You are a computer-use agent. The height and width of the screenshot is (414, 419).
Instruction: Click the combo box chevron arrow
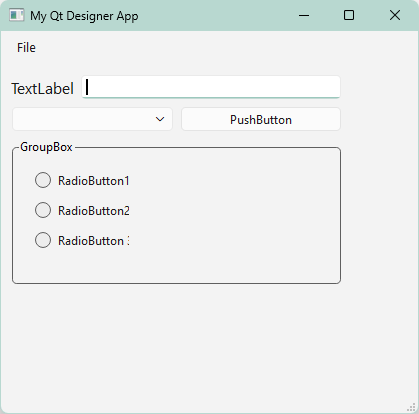tap(160, 119)
